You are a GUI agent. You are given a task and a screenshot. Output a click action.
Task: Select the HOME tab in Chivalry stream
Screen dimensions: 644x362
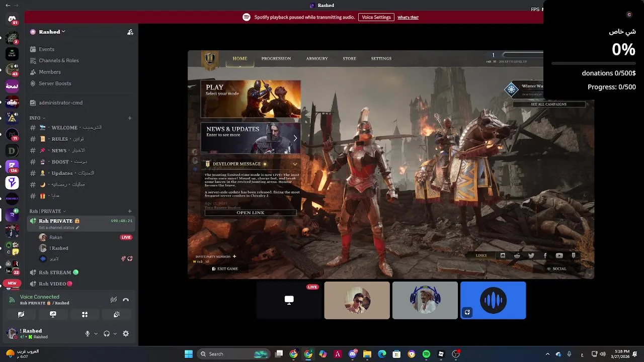[x=240, y=58]
